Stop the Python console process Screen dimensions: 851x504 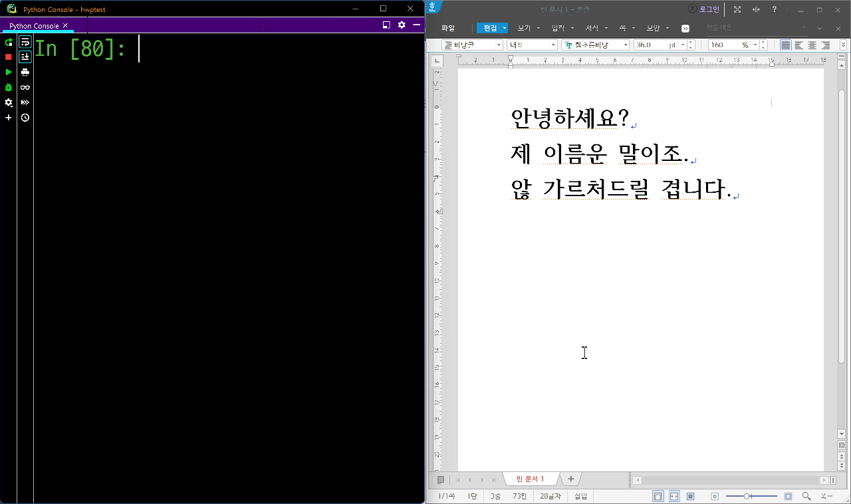point(9,57)
